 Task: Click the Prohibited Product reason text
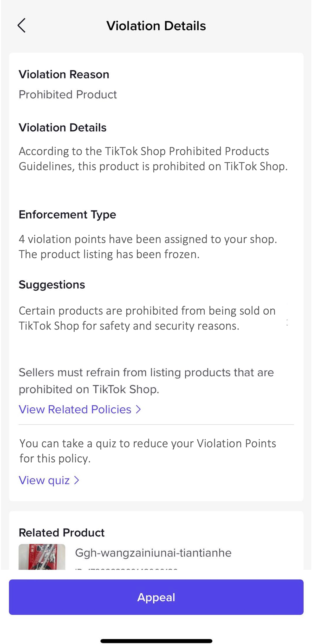tap(68, 94)
